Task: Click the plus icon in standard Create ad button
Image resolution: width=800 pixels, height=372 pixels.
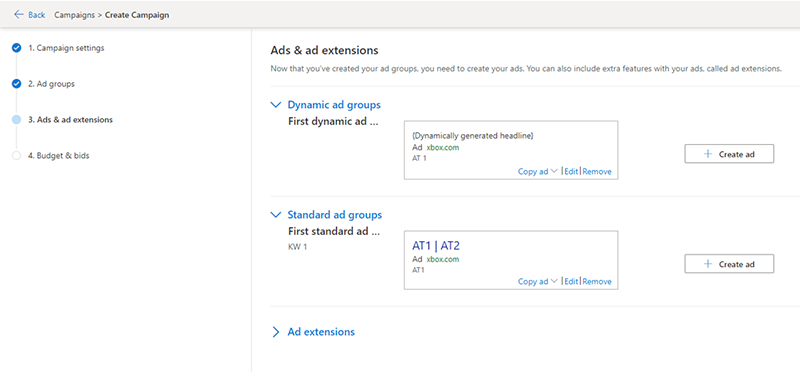Action: point(708,264)
